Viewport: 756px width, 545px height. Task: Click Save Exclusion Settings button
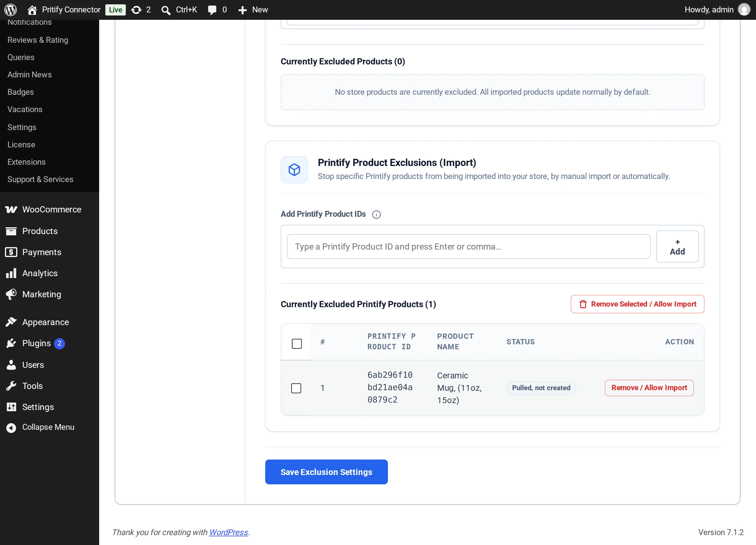(326, 472)
